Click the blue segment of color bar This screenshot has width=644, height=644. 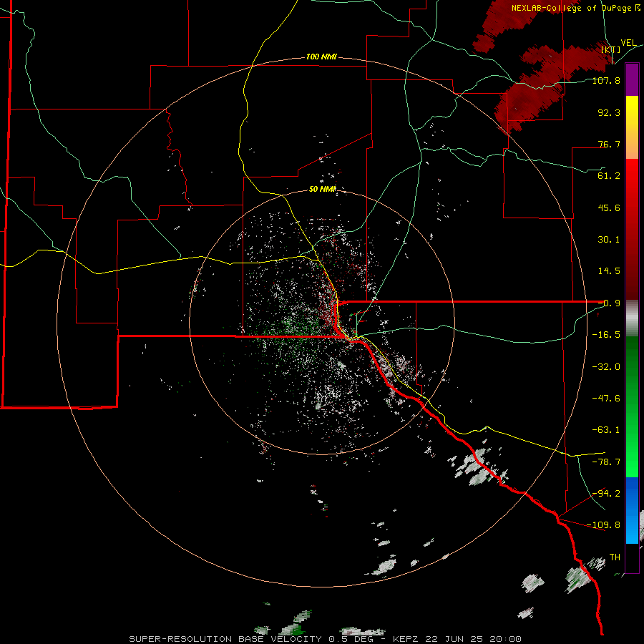632,510
